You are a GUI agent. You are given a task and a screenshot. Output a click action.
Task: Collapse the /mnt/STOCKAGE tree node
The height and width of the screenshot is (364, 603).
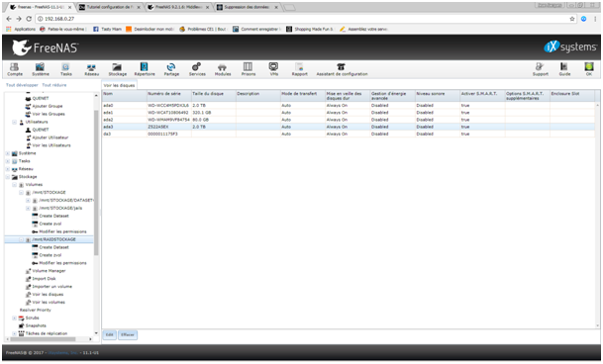coord(22,192)
